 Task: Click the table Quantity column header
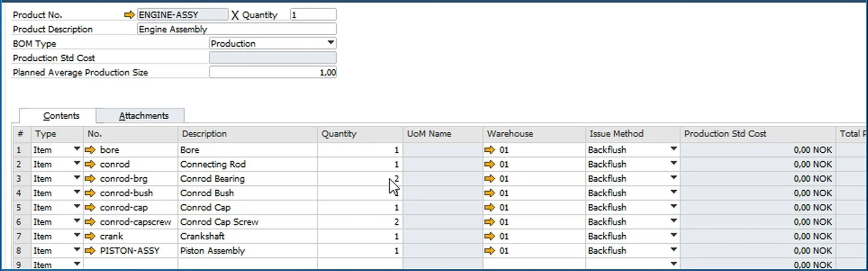pos(360,134)
